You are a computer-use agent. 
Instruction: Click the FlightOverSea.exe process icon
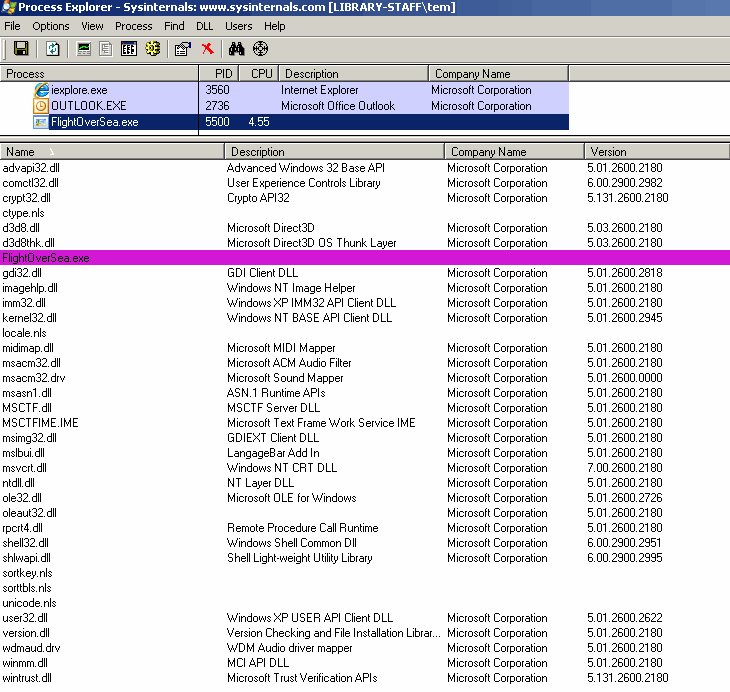coord(41,122)
